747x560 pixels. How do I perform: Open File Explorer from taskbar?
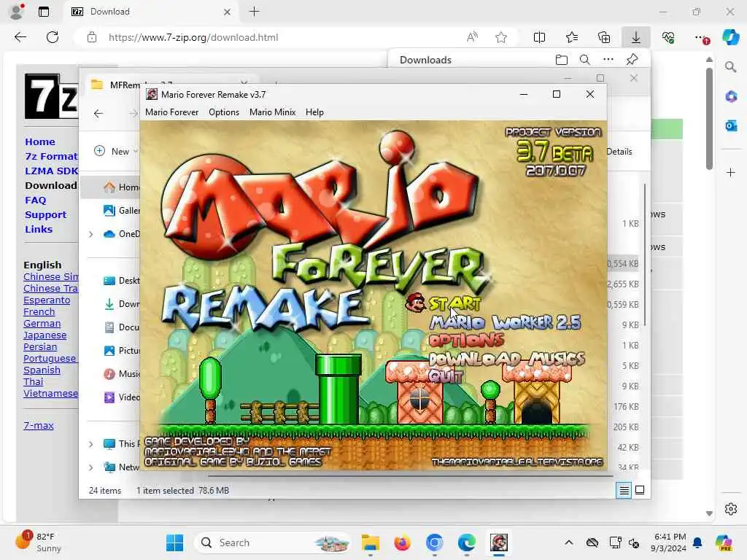(370, 542)
